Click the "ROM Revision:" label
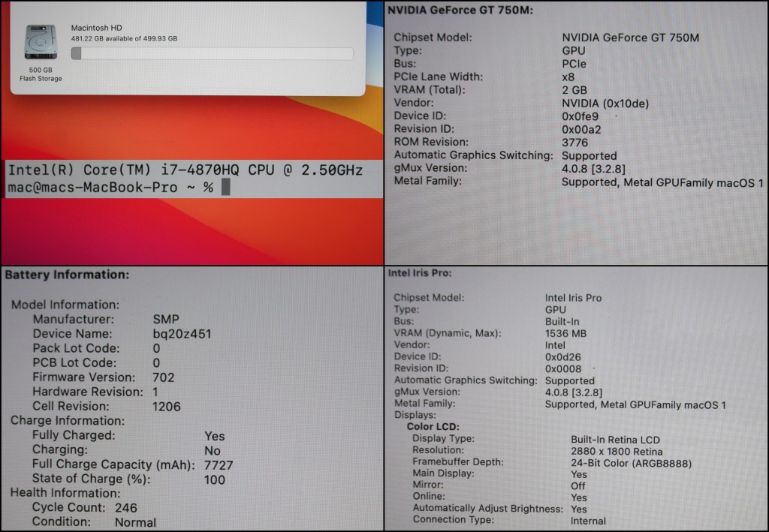769x532 pixels. click(x=431, y=142)
